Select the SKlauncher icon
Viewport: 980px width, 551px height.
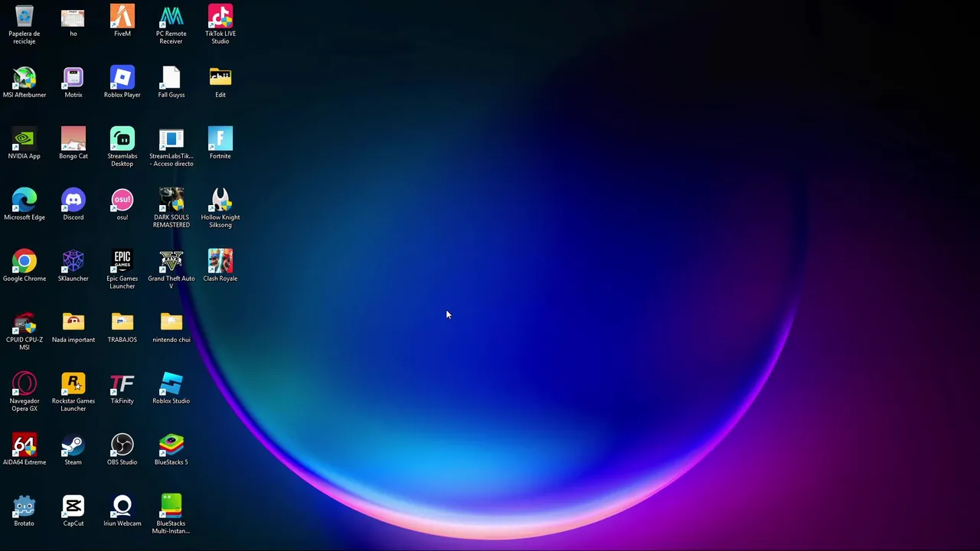[73, 261]
